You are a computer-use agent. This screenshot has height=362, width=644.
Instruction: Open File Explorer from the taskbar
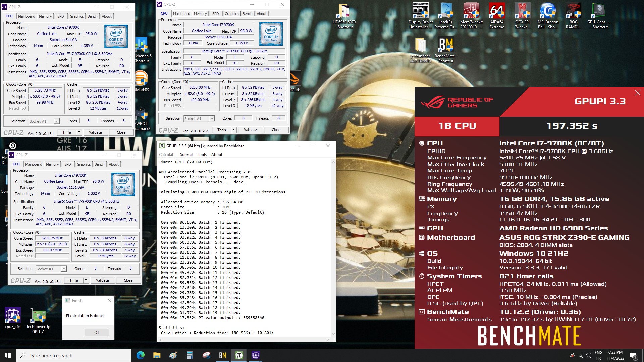pyautogui.click(x=157, y=355)
